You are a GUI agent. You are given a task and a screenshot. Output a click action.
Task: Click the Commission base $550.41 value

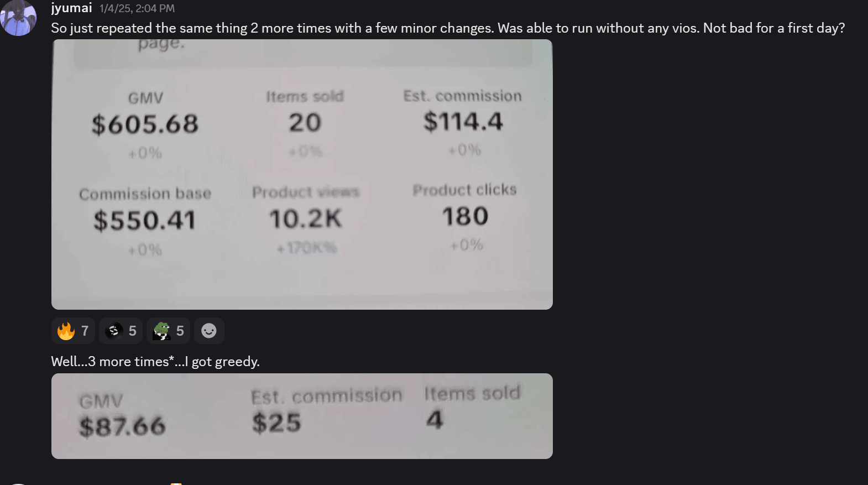click(145, 220)
